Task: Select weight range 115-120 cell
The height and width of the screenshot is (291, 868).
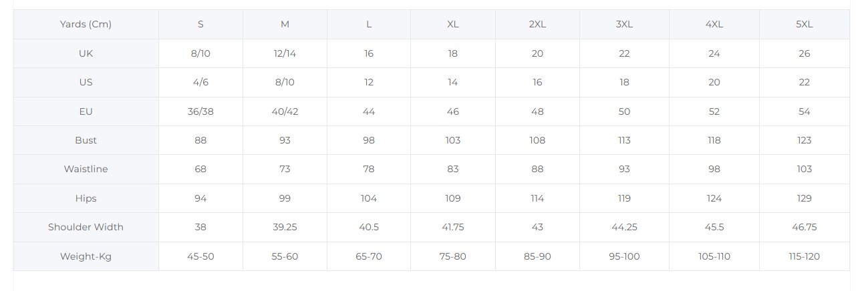Action: pos(805,256)
